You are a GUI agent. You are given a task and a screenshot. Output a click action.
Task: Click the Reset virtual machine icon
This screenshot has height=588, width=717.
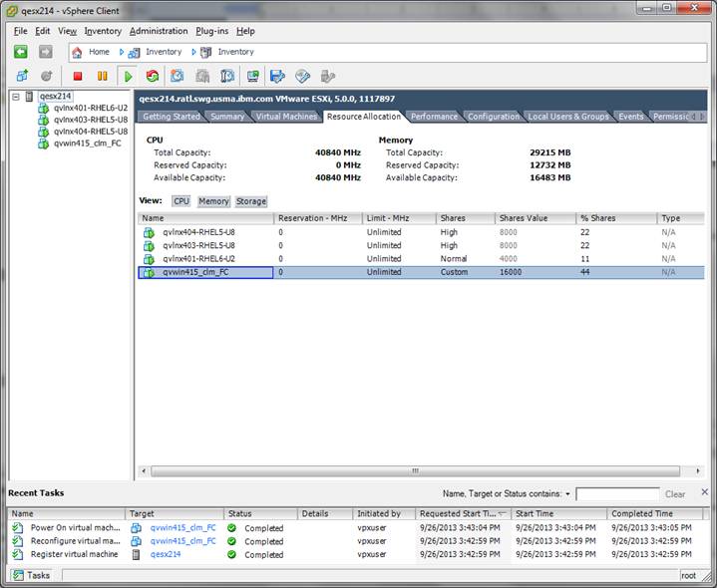[153, 76]
